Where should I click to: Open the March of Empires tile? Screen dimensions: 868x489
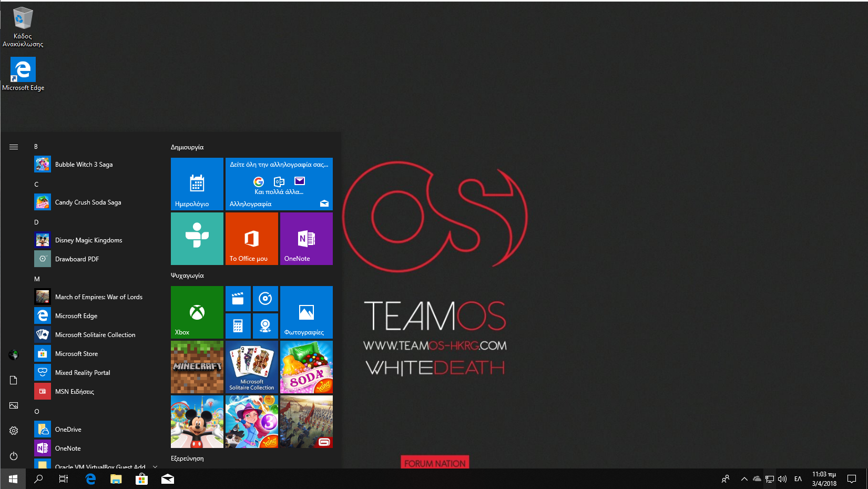[307, 422]
